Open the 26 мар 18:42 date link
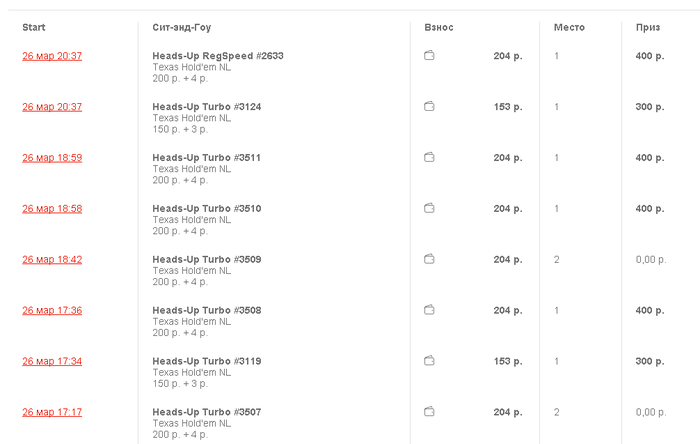The image size is (700, 444). coord(52,259)
